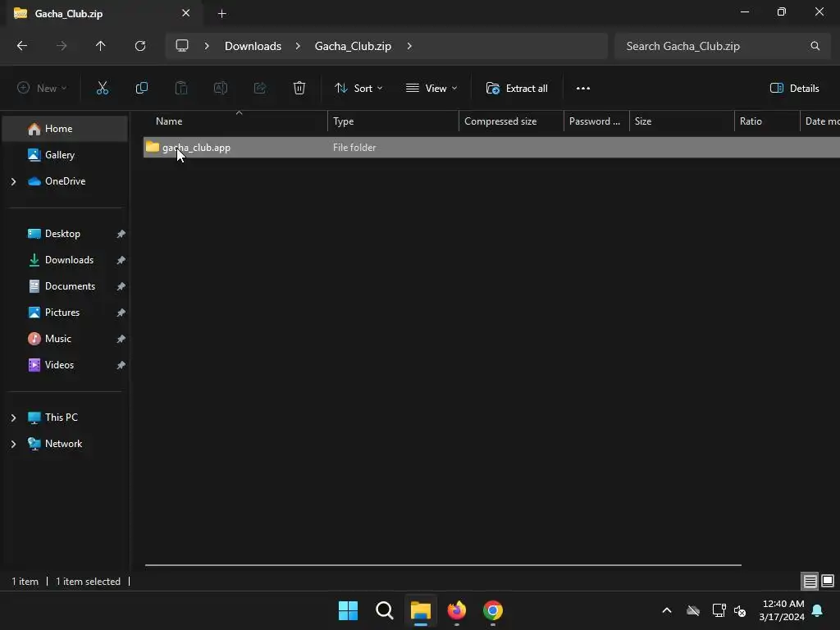Image resolution: width=840 pixels, height=630 pixels.
Task: Expand chevron after Gacha_Club.zip in address bar
Action: pyautogui.click(x=409, y=46)
